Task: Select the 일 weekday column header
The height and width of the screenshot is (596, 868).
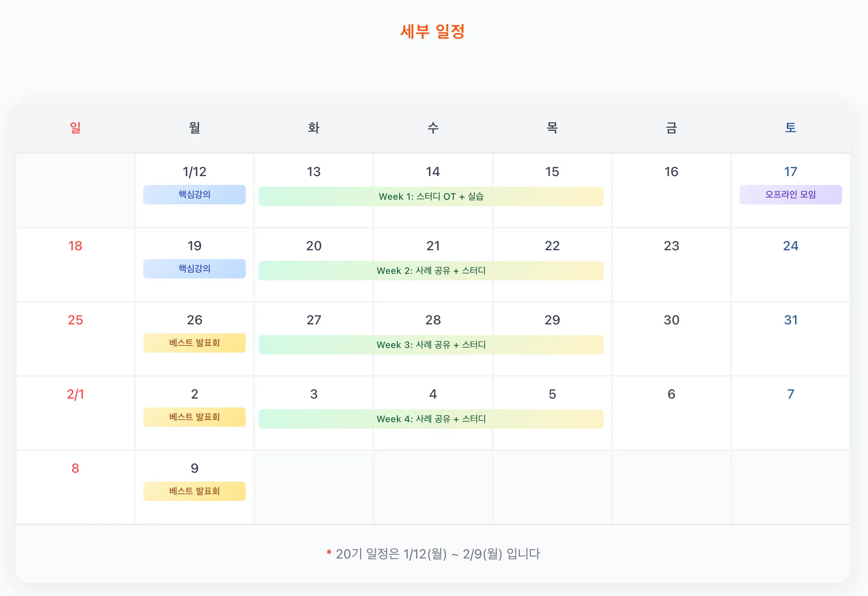Action: pos(75,128)
